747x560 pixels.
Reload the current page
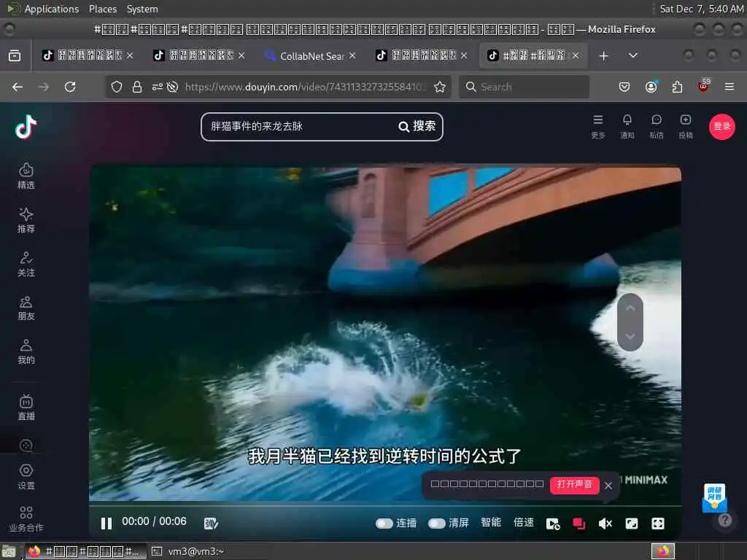click(x=70, y=87)
